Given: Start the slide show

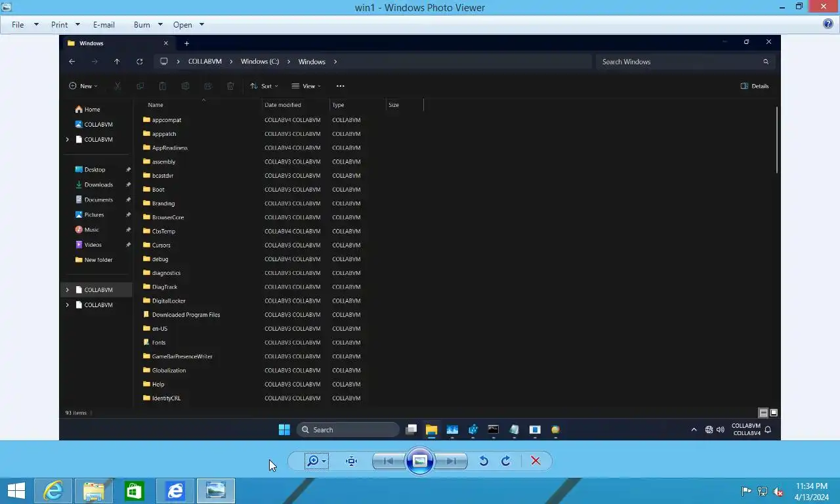Looking at the screenshot, I should coord(420,461).
